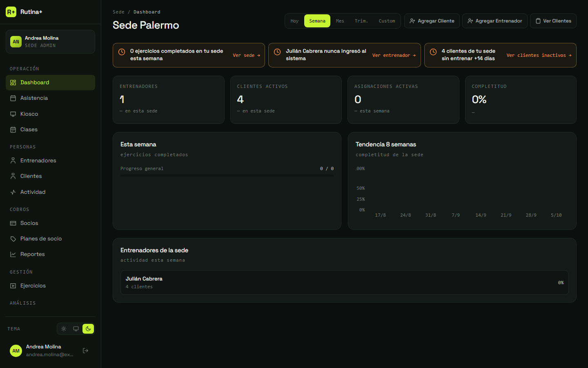Open the Socios card icon

point(13,223)
